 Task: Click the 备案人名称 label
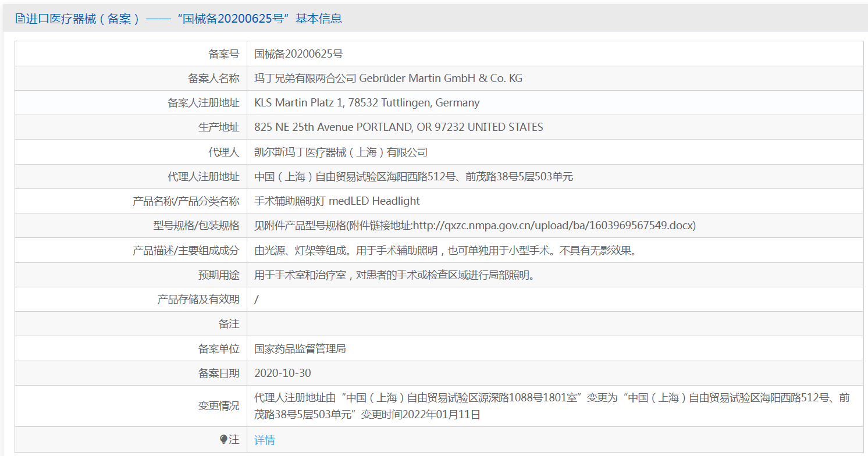point(214,78)
